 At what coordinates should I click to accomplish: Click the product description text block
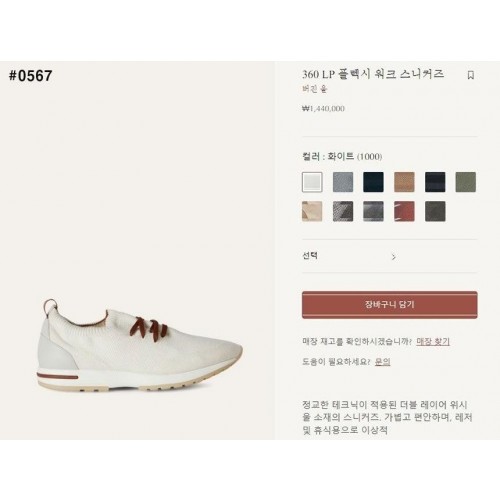coord(387,417)
